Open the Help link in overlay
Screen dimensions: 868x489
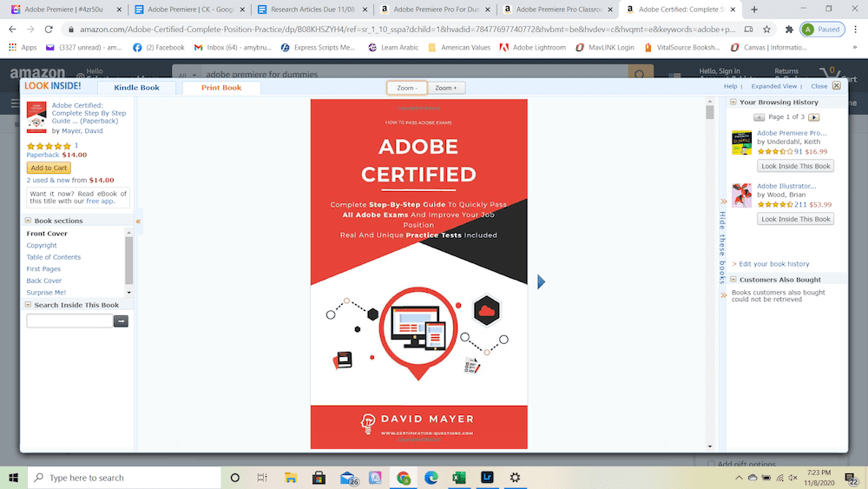pyautogui.click(x=730, y=86)
